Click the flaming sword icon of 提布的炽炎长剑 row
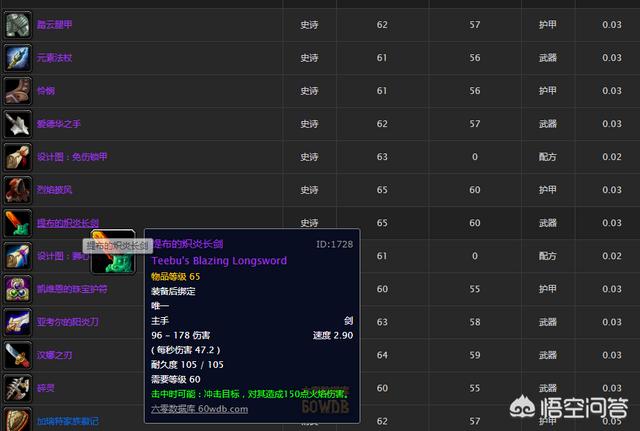This screenshot has width=640, height=431. 18,223
